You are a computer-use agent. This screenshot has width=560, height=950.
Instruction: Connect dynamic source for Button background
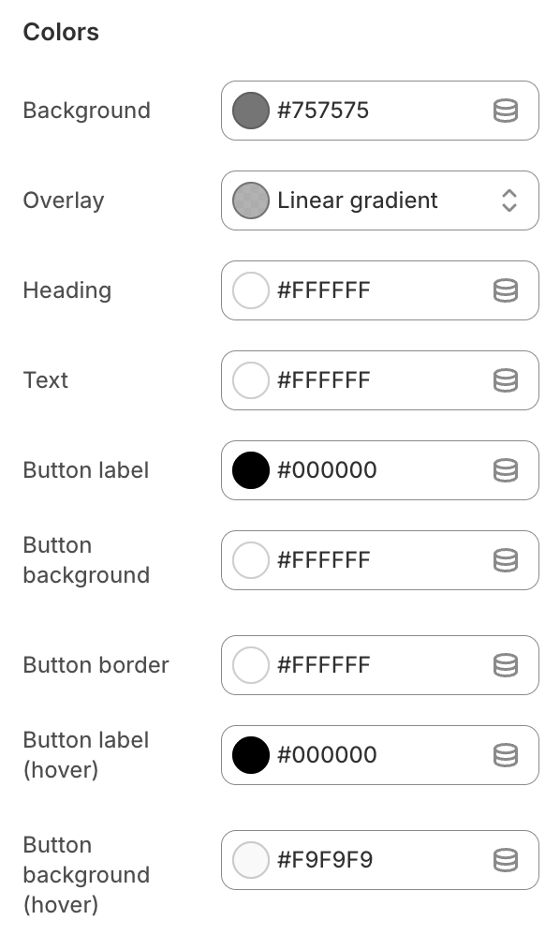point(506,560)
